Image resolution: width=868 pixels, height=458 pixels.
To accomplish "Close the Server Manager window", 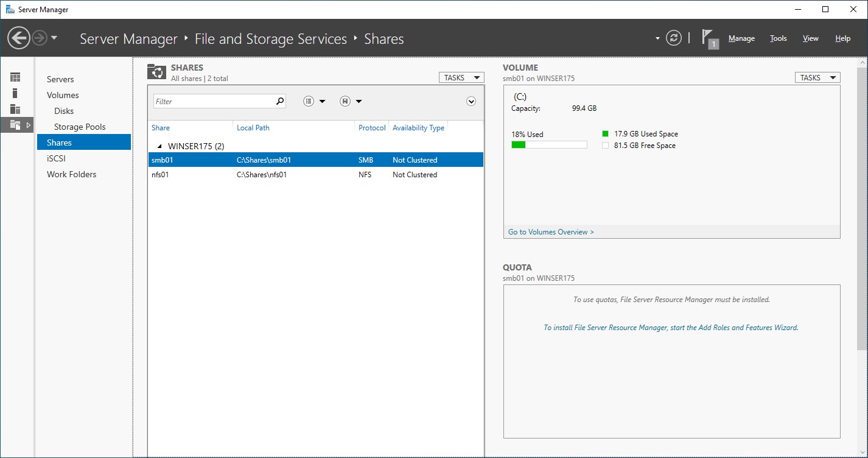I will click(x=853, y=9).
